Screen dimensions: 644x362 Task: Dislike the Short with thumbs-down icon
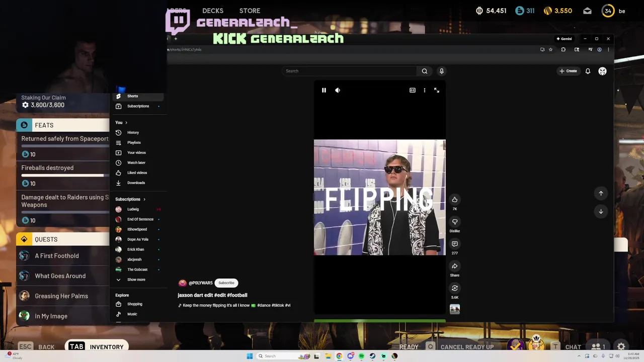click(455, 222)
